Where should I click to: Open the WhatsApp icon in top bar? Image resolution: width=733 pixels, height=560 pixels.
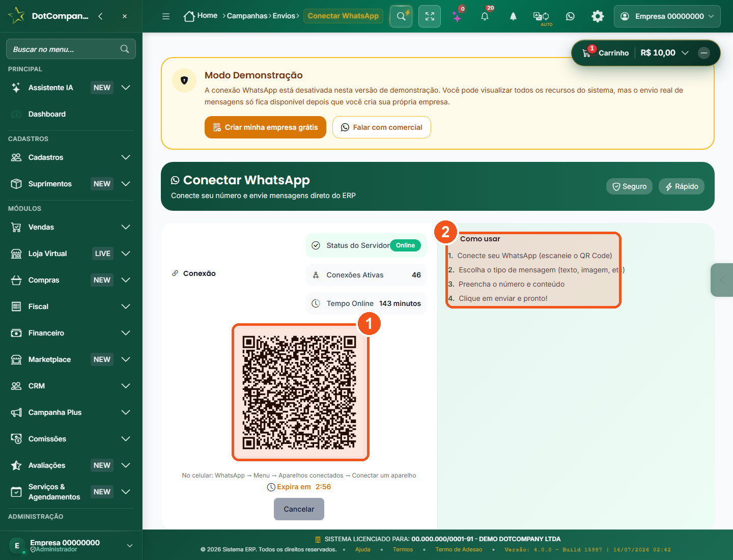[570, 16]
